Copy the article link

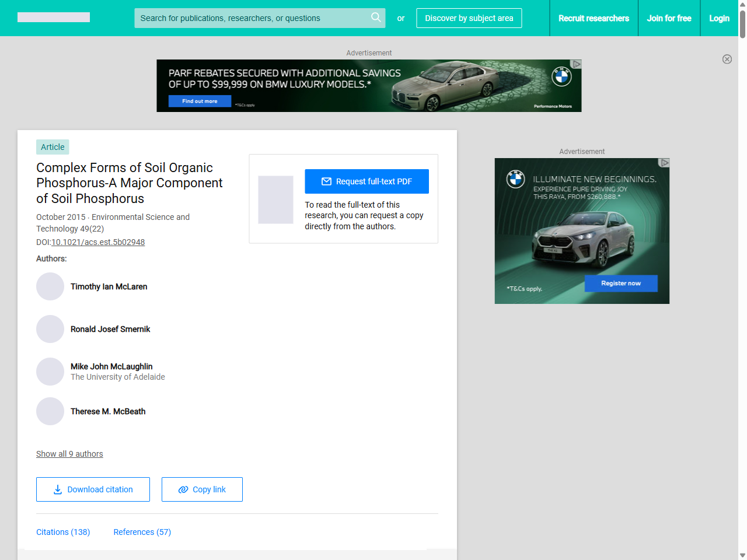pos(202,489)
